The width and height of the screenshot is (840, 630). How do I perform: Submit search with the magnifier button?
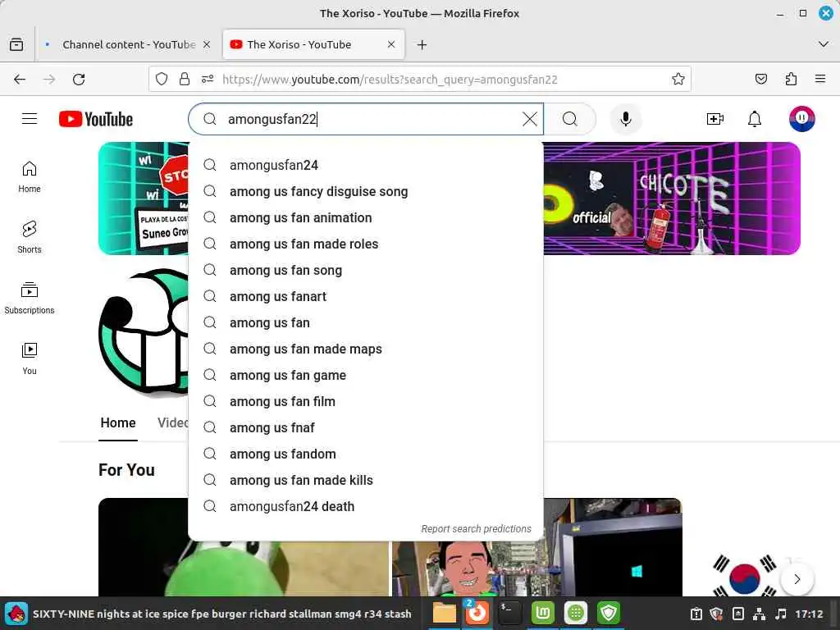coord(570,119)
